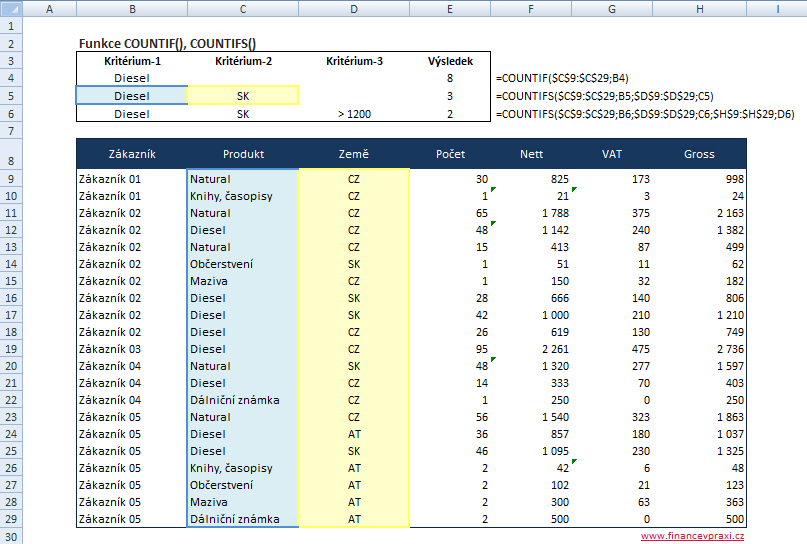Image resolution: width=807 pixels, height=544 pixels.
Task: Select country AT in row 24
Action: [x=354, y=434]
